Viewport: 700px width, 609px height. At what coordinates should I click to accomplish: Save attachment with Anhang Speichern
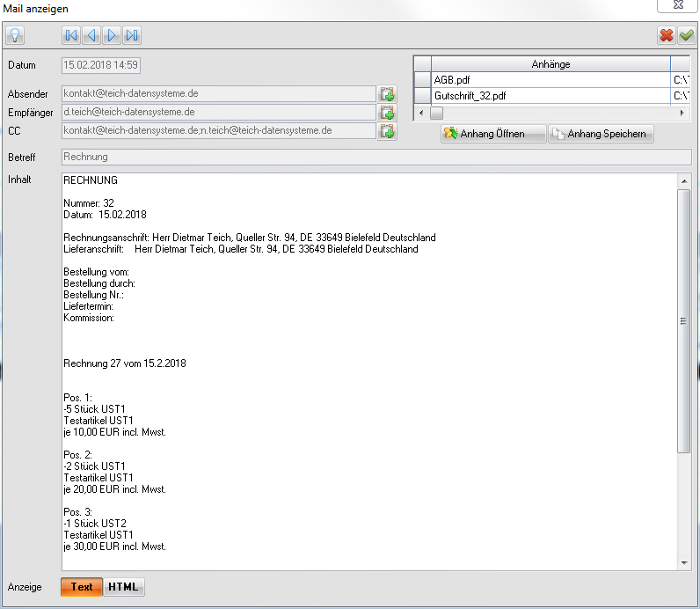[x=601, y=134]
